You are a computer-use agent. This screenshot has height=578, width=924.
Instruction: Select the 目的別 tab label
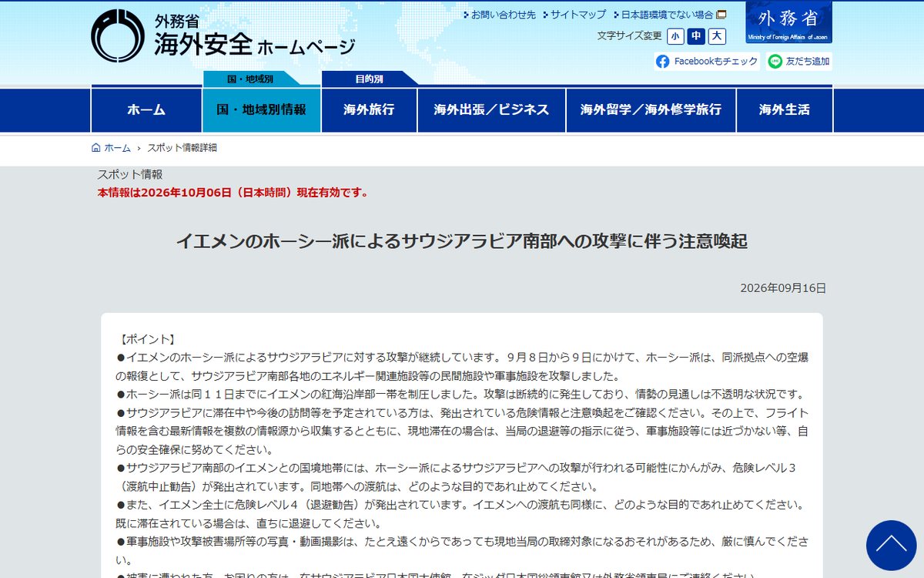[369, 79]
